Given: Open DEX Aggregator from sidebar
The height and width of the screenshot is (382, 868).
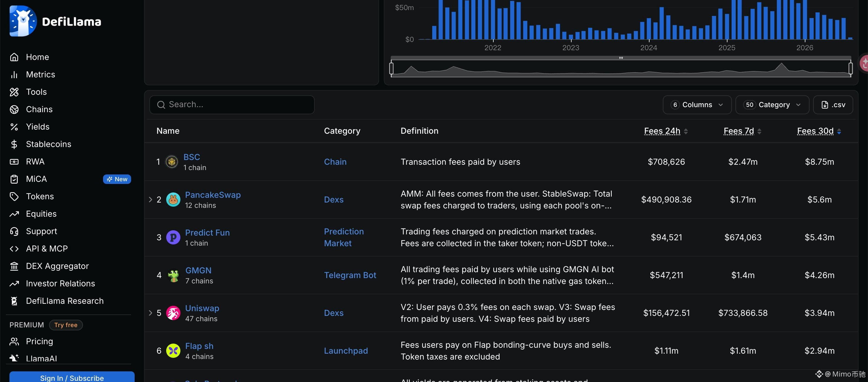Looking at the screenshot, I should click(x=57, y=266).
